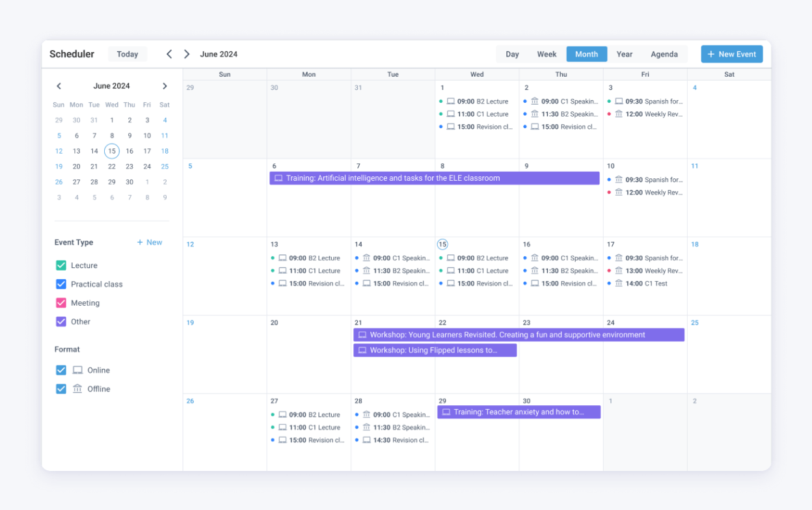Image resolution: width=812 pixels, height=510 pixels.
Task: Open the Agenda view
Action: pos(664,54)
